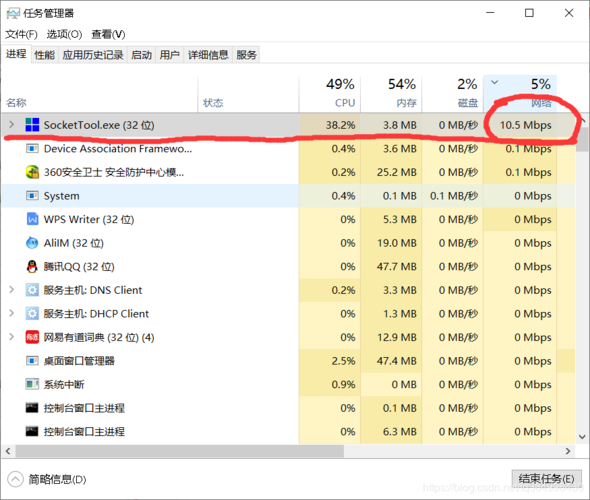The height and width of the screenshot is (500, 590).
Task: Switch to the 详细信息 tab
Action: 208,55
